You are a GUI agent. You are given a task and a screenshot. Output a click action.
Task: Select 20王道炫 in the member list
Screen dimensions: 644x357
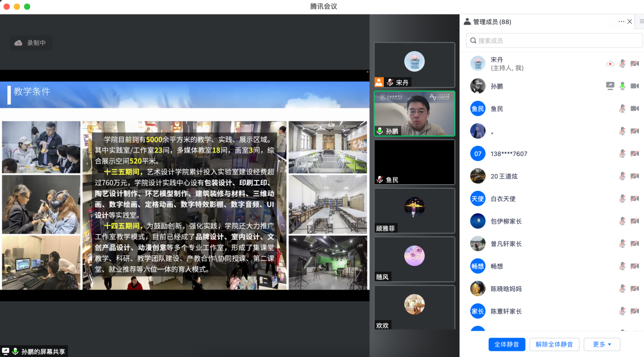tap(504, 176)
